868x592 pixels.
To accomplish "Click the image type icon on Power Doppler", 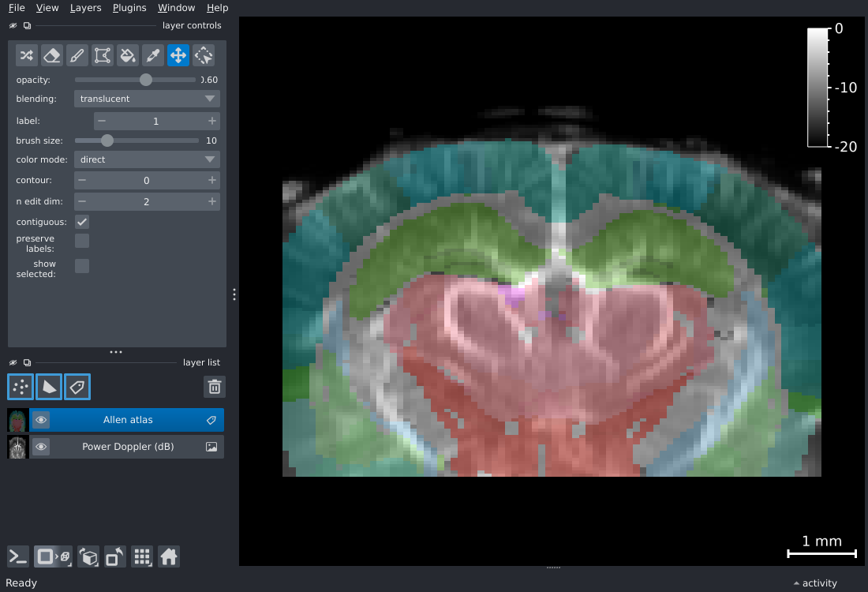I will (x=211, y=447).
